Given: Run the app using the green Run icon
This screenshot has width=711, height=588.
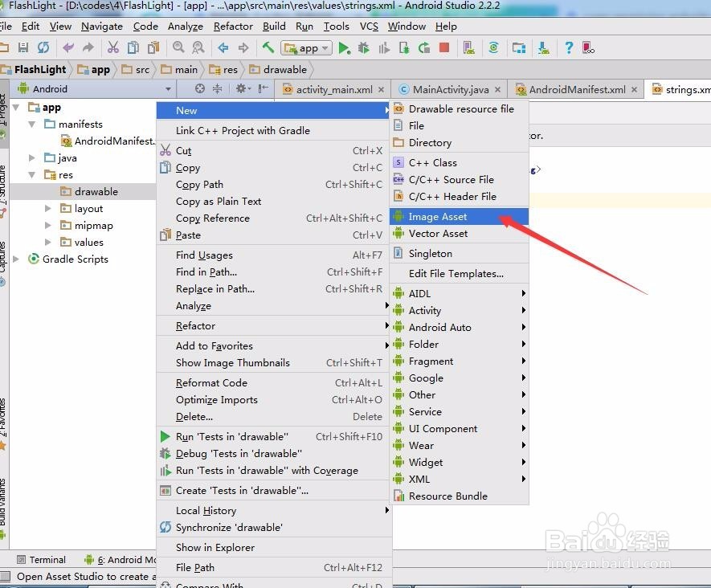Looking at the screenshot, I should 345,47.
